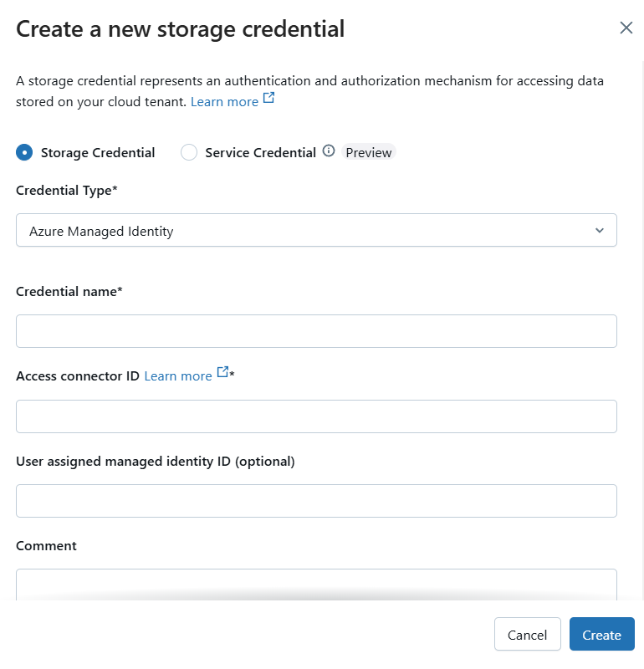
Task: Focus the Credential name text field
Action: click(x=316, y=331)
